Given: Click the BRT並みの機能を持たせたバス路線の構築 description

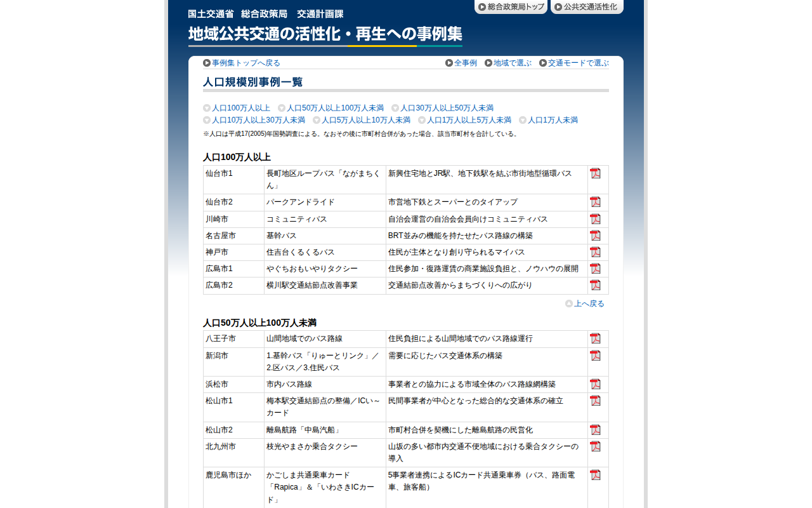Looking at the screenshot, I should (487, 236).
